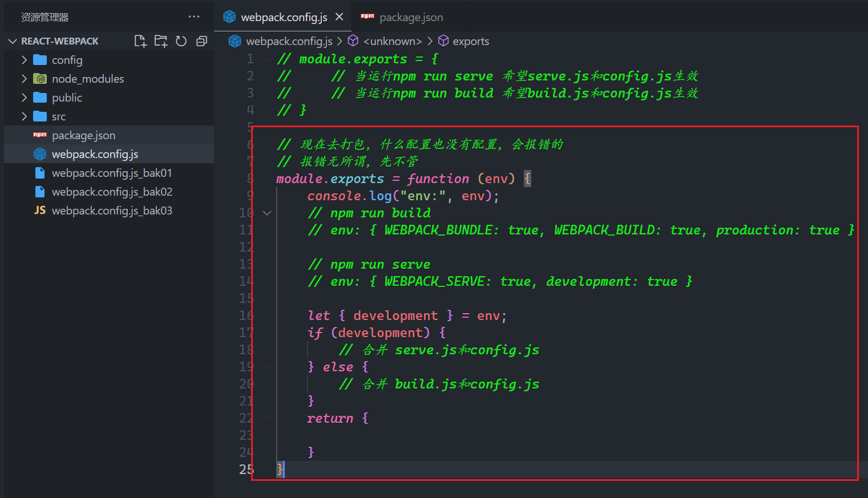Click the exports breadcrumb segment

click(x=463, y=41)
